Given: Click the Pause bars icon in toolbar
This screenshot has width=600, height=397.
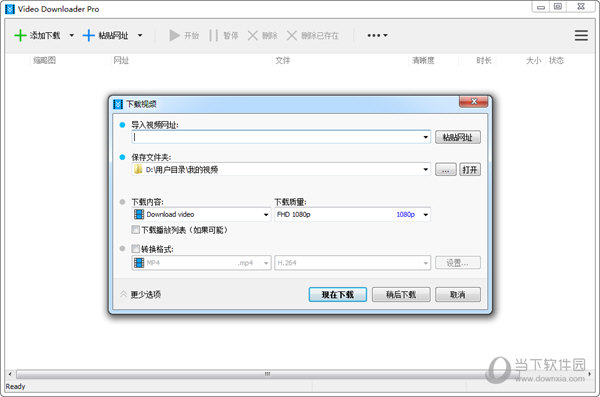Looking at the screenshot, I should (214, 35).
